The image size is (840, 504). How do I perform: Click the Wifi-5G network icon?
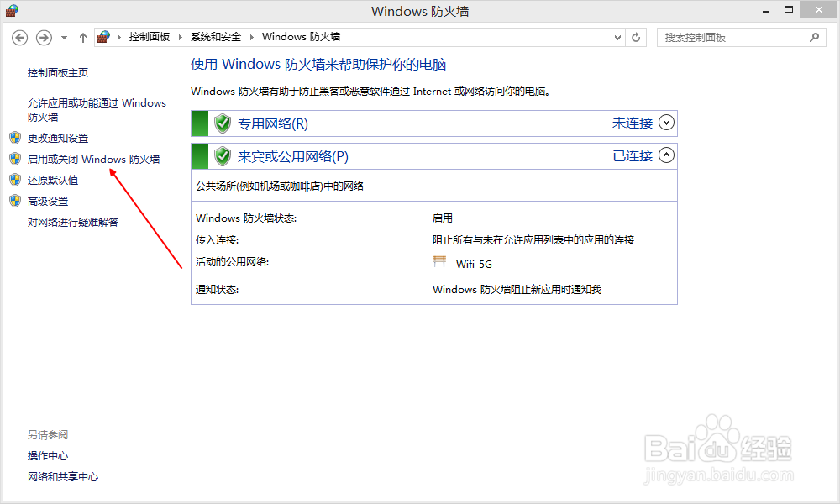pyautogui.click(x=439, y=261)
